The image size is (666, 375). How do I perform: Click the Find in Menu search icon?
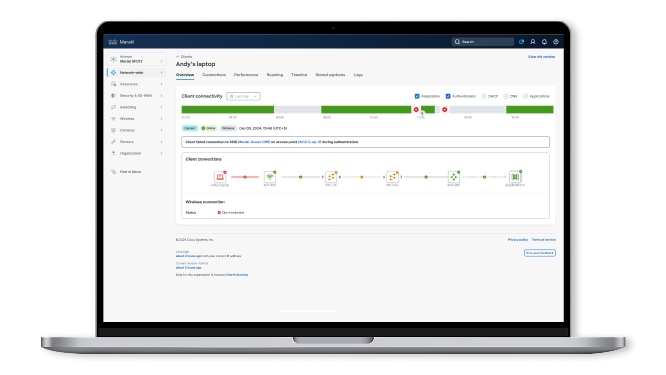pos(113,172)
